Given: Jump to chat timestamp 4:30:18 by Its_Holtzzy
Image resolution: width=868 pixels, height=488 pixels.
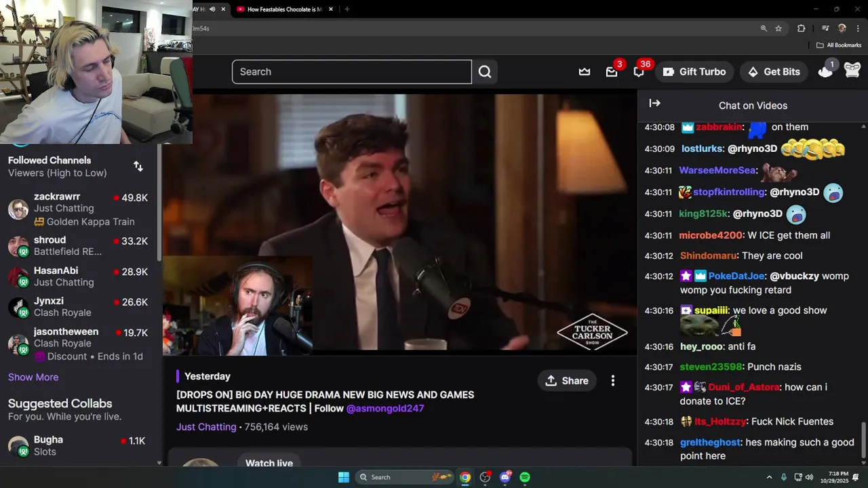Looking at the screenshot, I should coord(658,422).
